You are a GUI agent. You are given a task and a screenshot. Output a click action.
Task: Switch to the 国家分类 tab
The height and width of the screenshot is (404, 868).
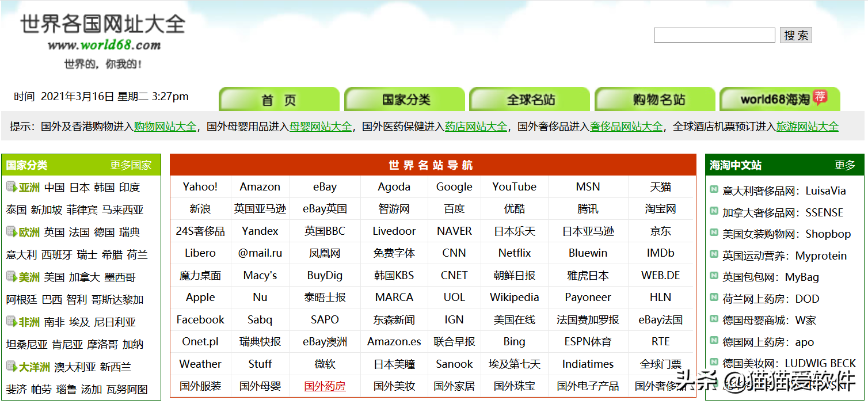(405, 100)
